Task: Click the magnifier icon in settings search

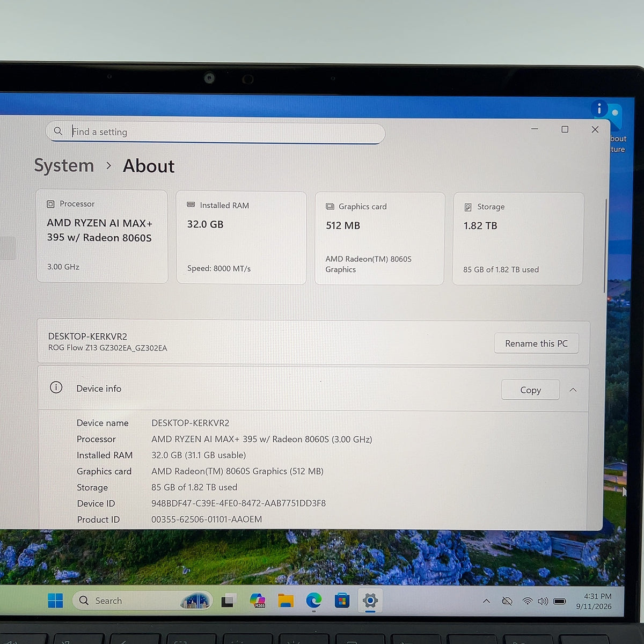Action: 58,131
